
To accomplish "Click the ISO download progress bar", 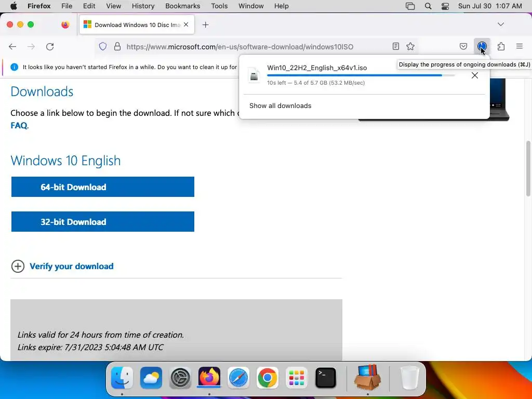I will [361, 75].
